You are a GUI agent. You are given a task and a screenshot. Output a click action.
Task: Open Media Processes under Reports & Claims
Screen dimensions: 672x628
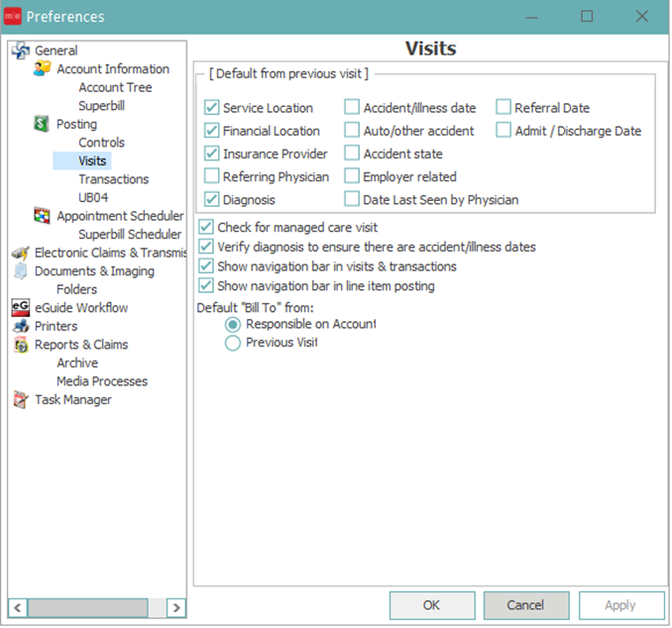point(102,381)
